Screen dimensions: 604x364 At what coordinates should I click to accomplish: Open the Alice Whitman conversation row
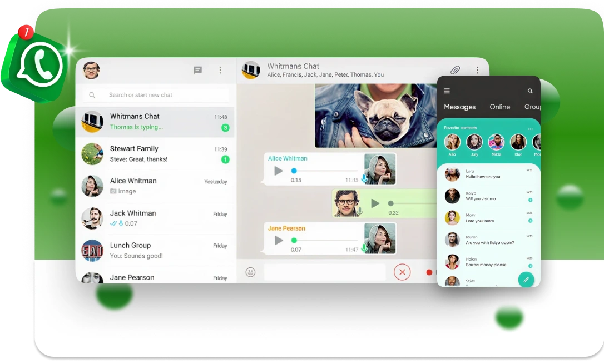coord(155,186)
